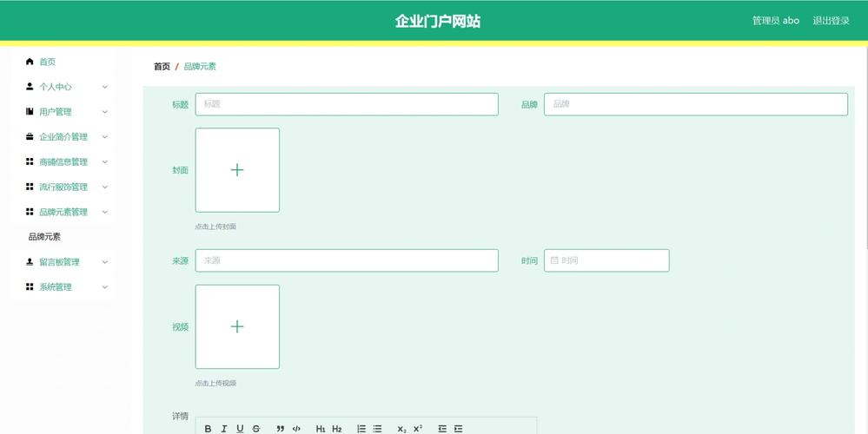868x434 pixels.
Task: Click the icon beside 留言板管理
Action: 30,261
